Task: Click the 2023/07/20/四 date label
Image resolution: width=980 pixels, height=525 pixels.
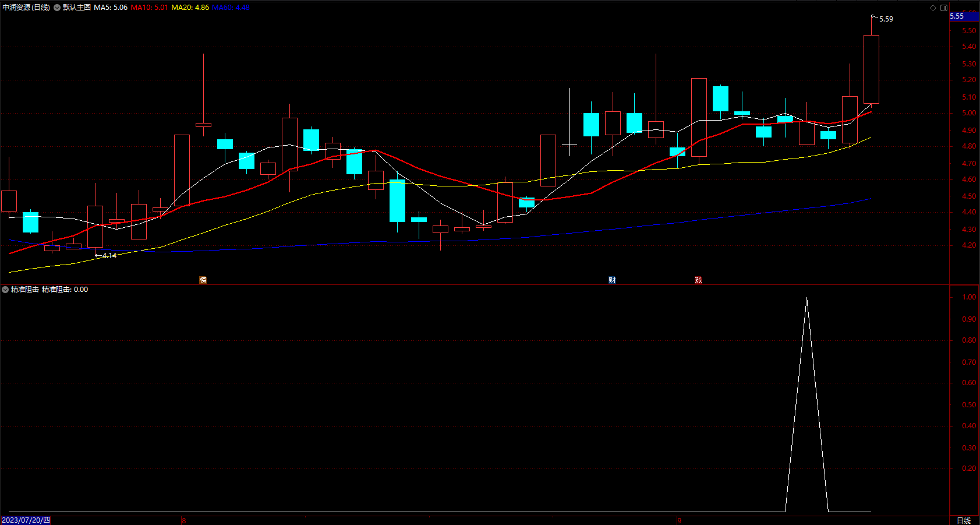Action: [26, 520]
